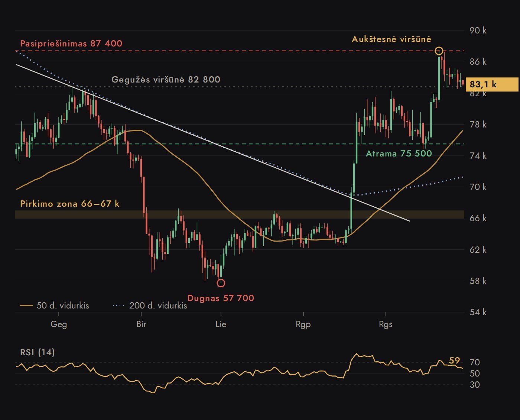The height and width of the screenshot is (420, 520).
Task: Select the 50 d. vidurkis legend entry
Action: coord(54,306)
